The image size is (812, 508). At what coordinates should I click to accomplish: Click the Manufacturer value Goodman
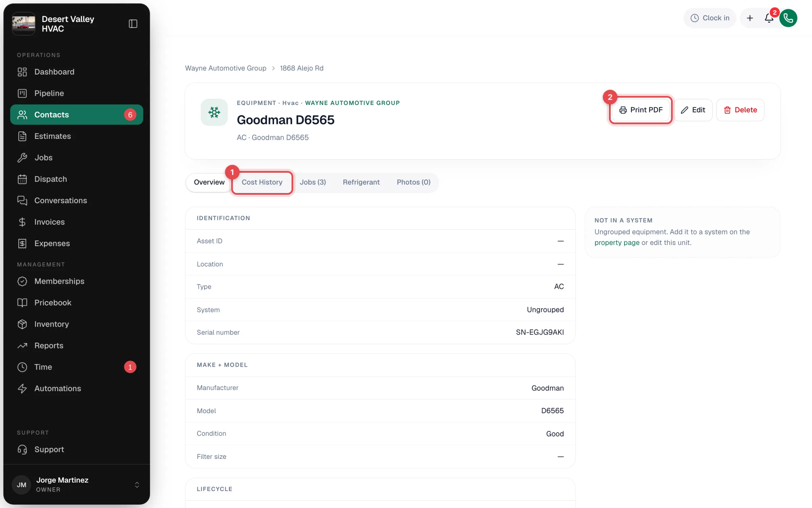(547, 388)
